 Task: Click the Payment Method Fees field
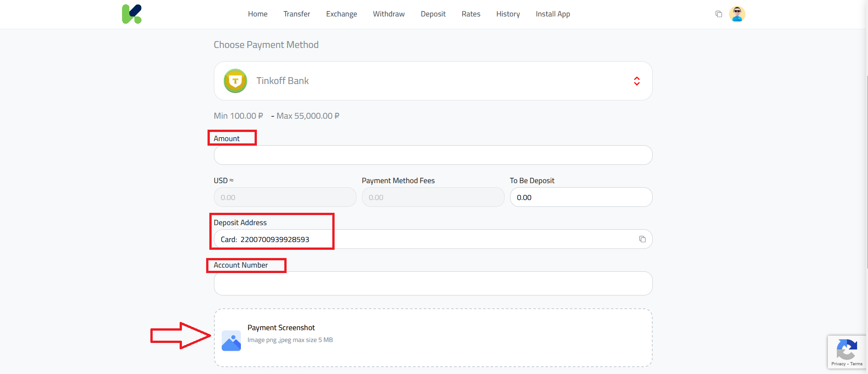433,197
